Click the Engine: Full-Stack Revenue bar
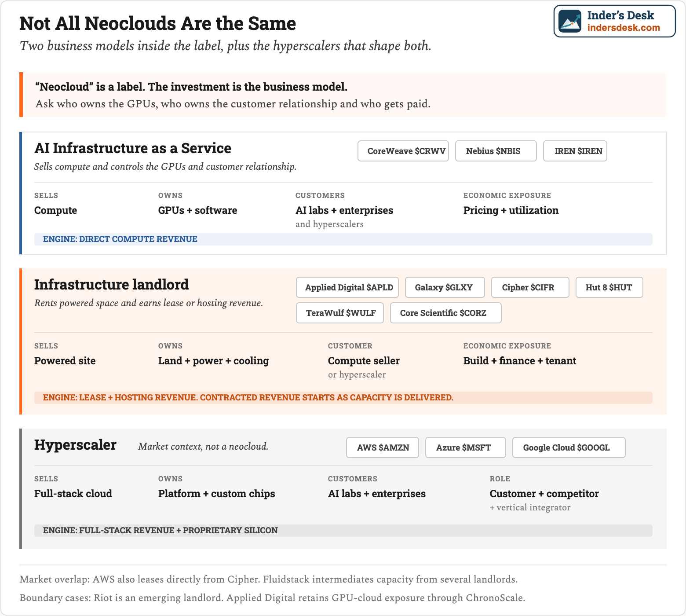 pos(343,531)
